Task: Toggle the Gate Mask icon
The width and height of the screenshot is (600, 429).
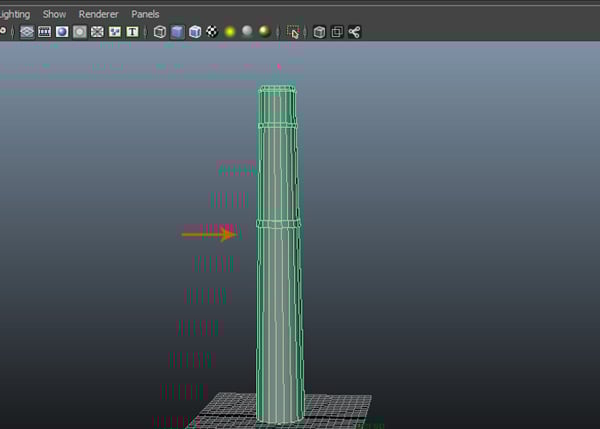Action: tap(80, 32)
